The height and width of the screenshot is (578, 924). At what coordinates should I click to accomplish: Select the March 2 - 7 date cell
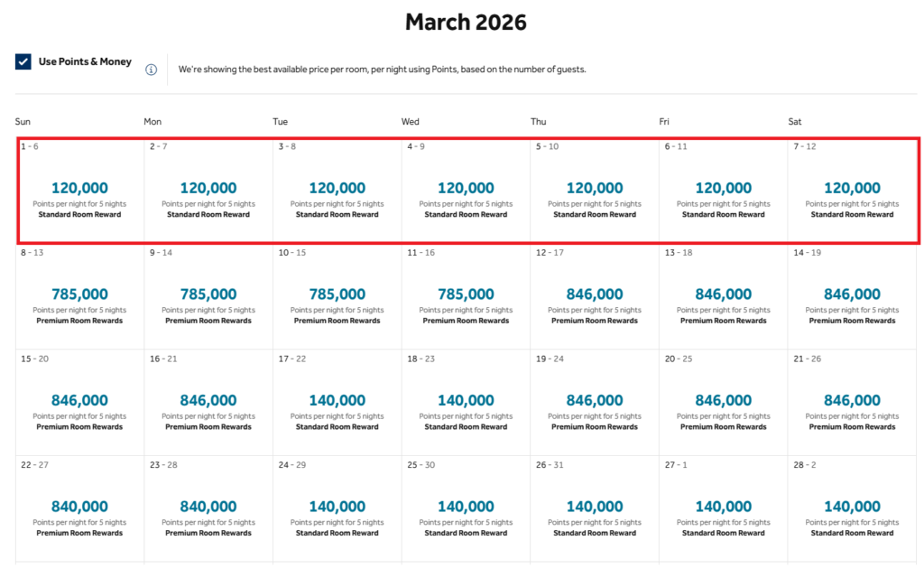tap(208, 190)
